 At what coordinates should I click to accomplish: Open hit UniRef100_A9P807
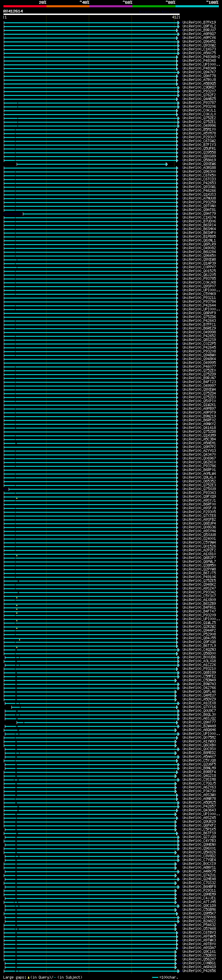pos(199,34)
